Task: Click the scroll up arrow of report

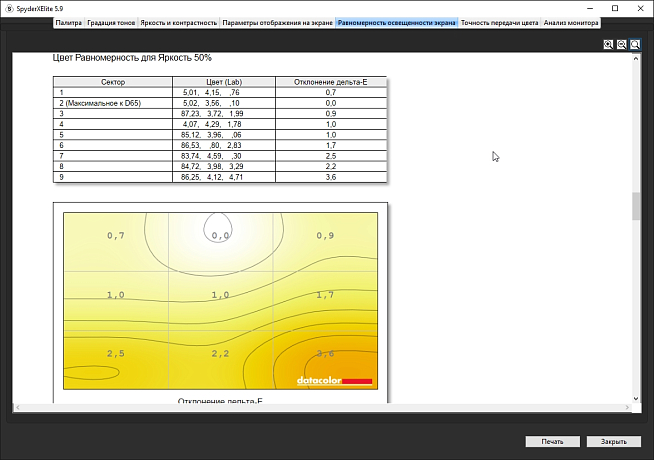Action: (x=635, y=59)
